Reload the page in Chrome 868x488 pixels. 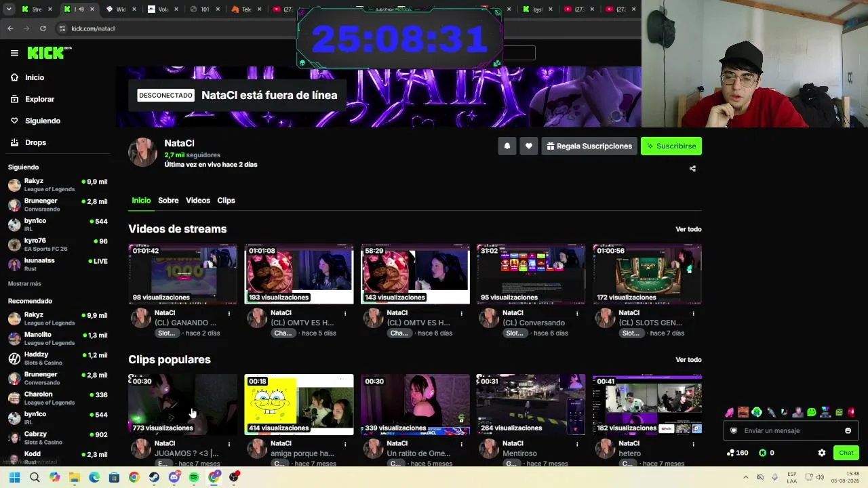point(43,28)
